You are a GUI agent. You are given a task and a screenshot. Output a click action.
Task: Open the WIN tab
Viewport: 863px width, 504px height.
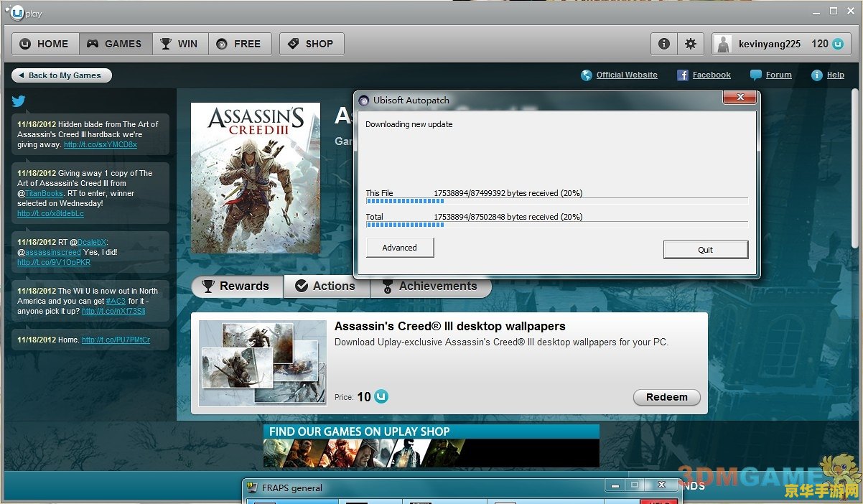(180, 44)
